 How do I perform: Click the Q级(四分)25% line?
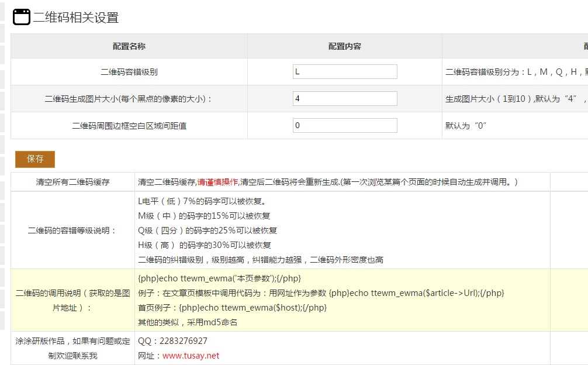[207, 230]
